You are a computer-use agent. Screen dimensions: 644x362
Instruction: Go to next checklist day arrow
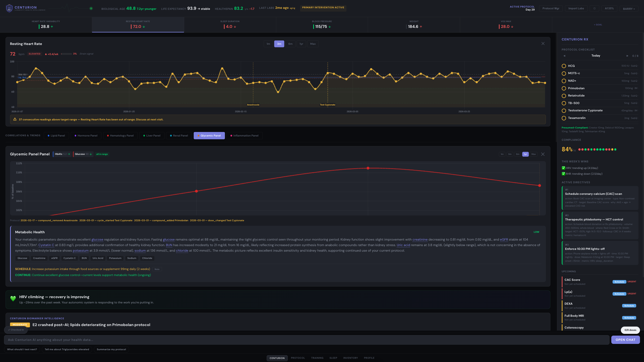point(627,56)
